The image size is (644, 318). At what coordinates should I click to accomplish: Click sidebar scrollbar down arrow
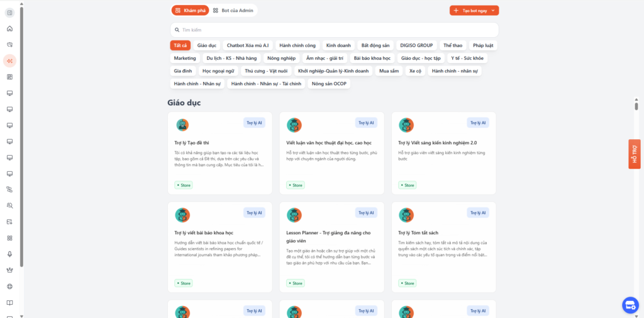click(21, 315)
